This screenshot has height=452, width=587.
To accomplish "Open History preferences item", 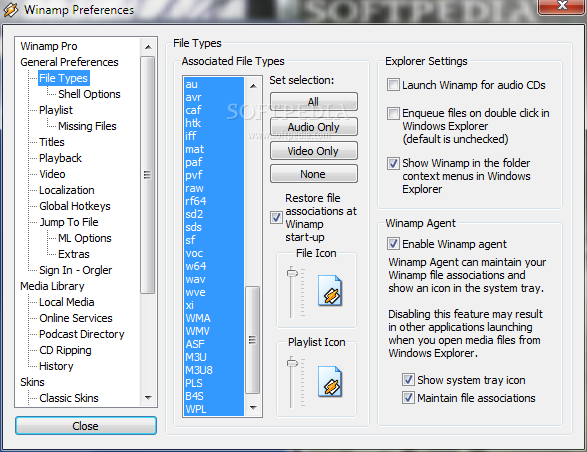I will (x=56, y=366).
